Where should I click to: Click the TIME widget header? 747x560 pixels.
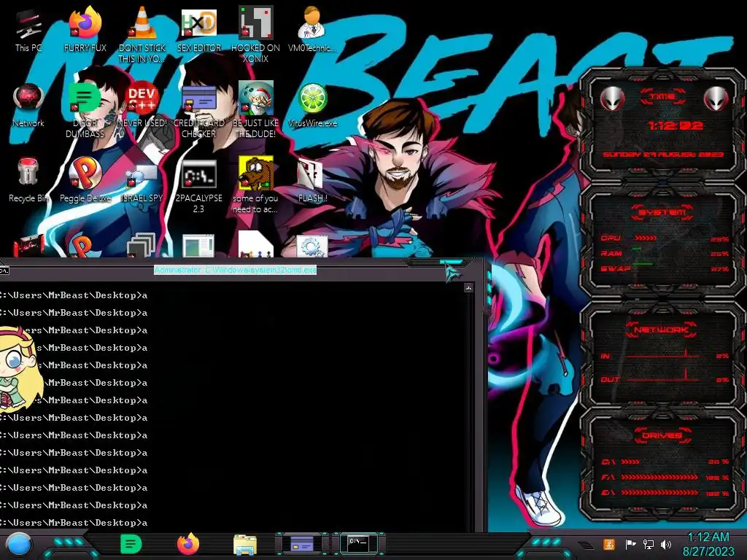[662, 97]
